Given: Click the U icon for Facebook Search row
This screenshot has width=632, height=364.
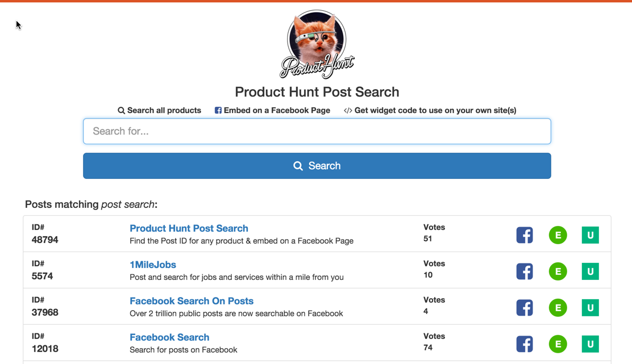Looking at the screenshot, I should (590, 344).
